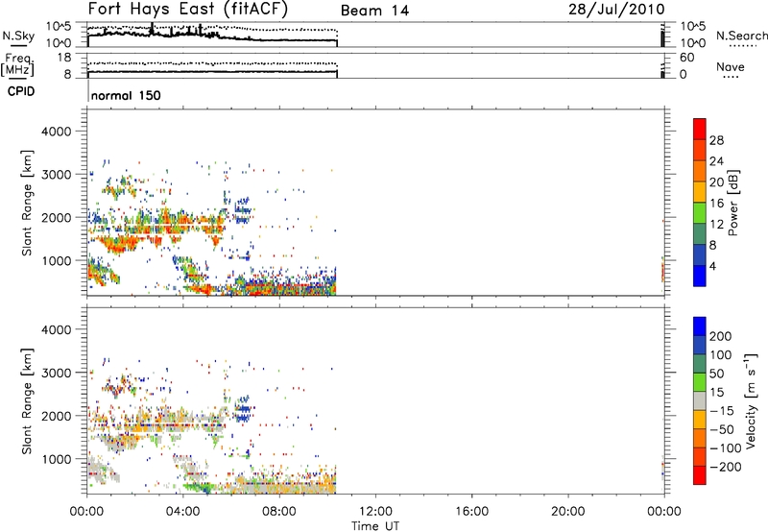
Task: Pick the red bottom band of Velocity color bar
Action: point(700,475)
